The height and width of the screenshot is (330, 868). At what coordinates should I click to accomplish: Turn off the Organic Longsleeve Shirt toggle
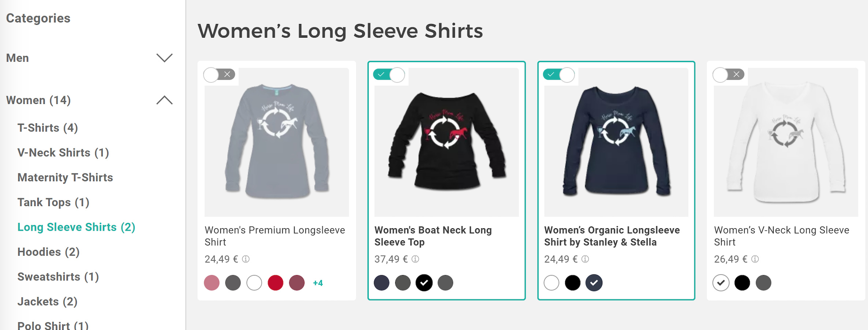pyautogui.click(x=559, y=75)
